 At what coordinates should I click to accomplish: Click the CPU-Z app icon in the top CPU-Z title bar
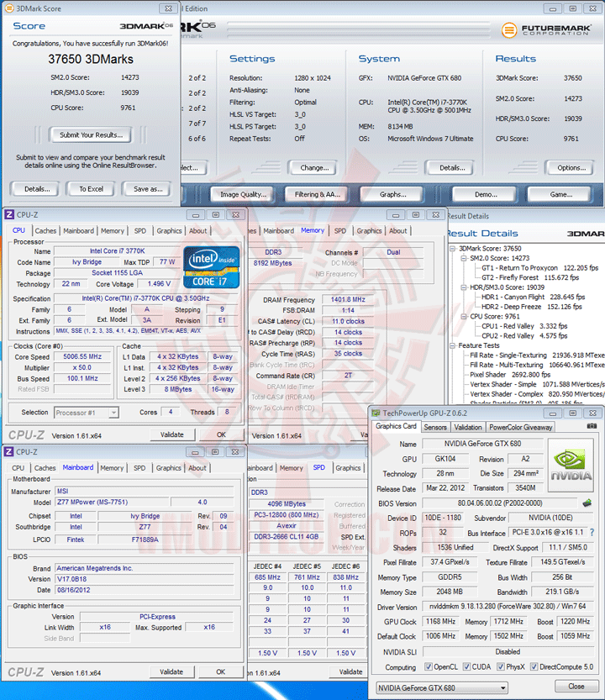pos(9,215)
